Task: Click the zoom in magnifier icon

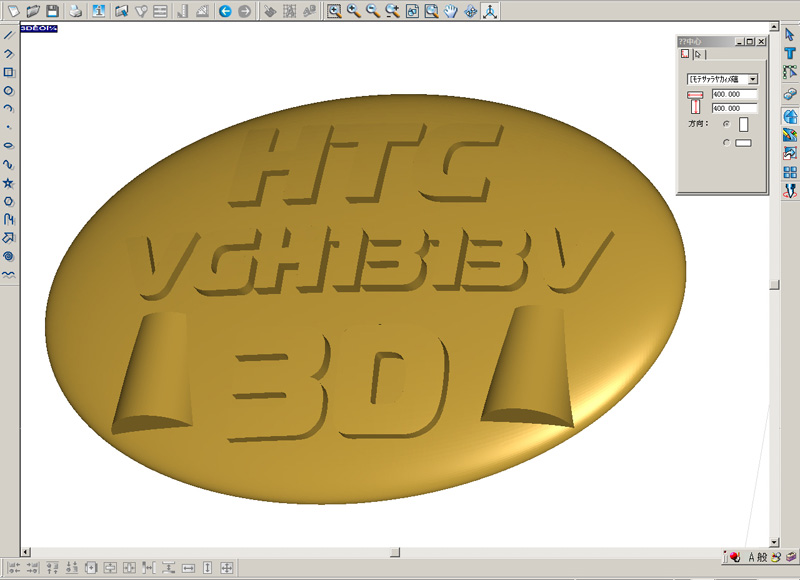Action: point(353,11)
